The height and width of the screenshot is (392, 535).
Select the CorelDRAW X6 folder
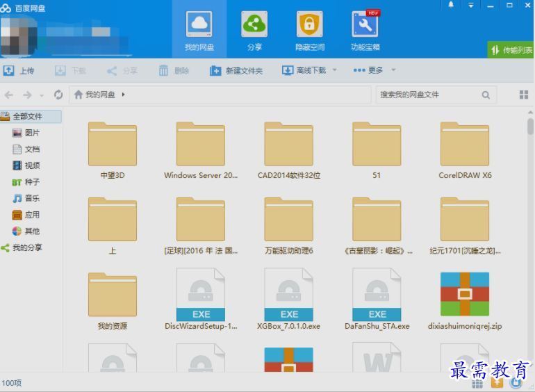click(x=465, y=150)
